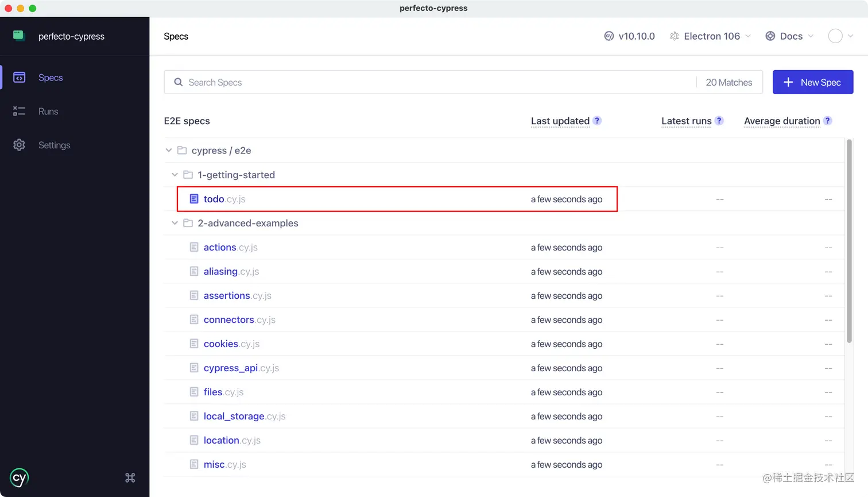Click the 20 Matches count text

click(x=729, y=82)
